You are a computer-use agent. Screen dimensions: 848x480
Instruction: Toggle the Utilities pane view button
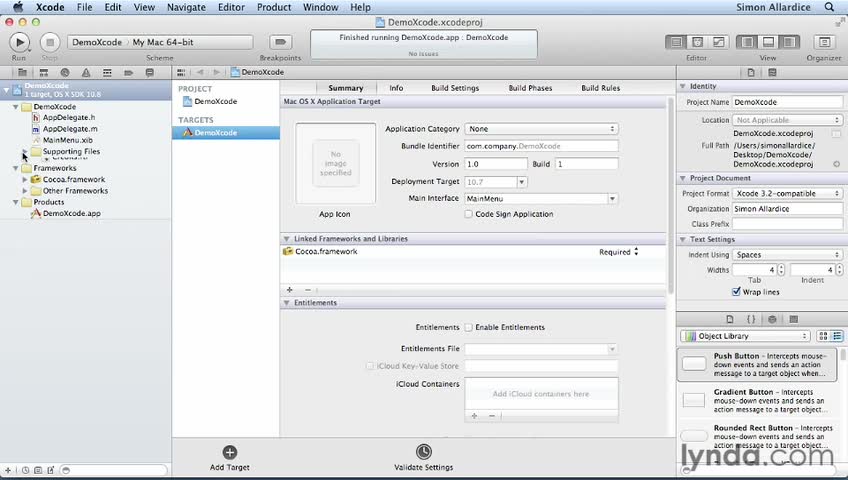coord(789,42)
